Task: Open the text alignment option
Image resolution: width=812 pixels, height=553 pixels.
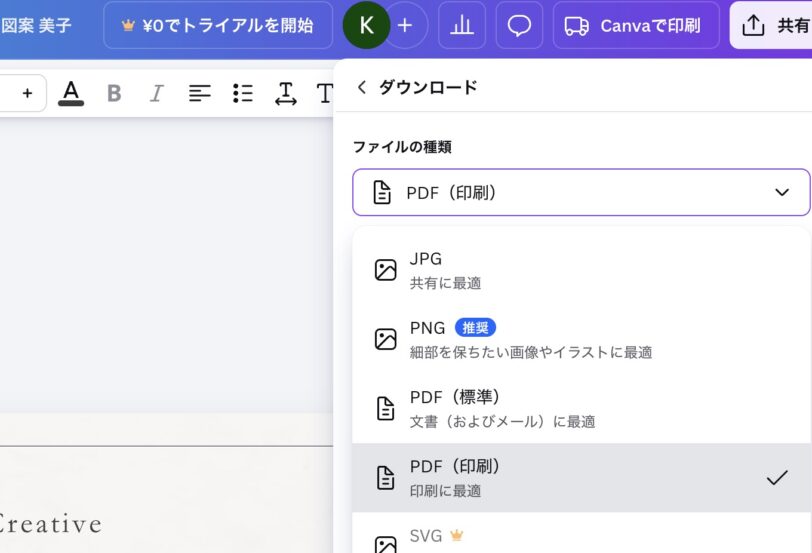Action: click(x=200, y=93)
